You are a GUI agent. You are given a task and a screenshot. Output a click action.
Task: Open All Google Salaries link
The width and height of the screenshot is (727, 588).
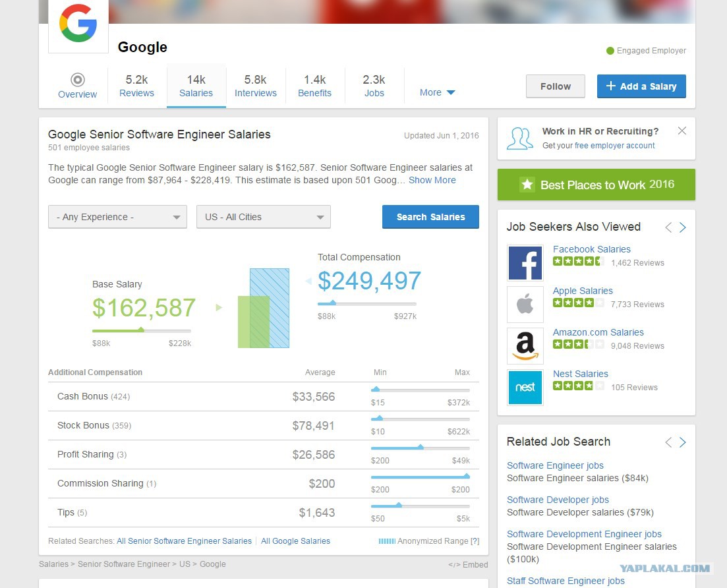pos(295,541)
